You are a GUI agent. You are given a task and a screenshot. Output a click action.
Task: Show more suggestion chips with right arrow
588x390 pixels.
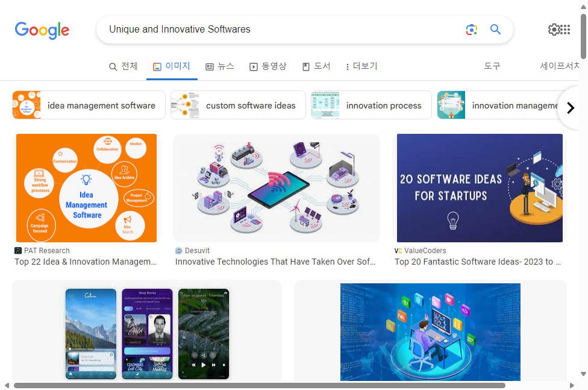tap(571, 108)
